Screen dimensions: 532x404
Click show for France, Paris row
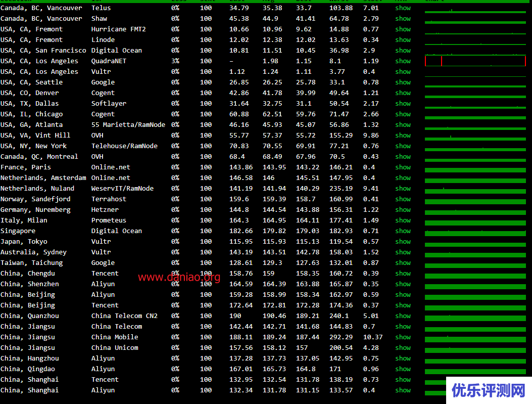[x=403, y=167]
